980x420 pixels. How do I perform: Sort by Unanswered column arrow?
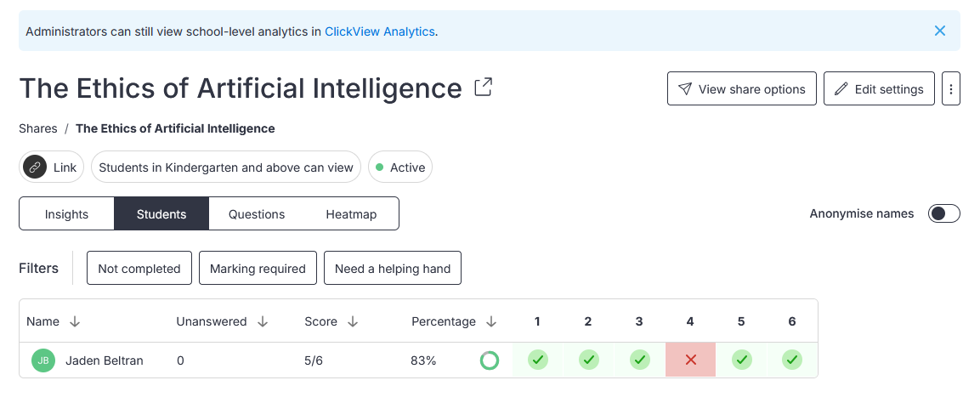coord(263,321)
